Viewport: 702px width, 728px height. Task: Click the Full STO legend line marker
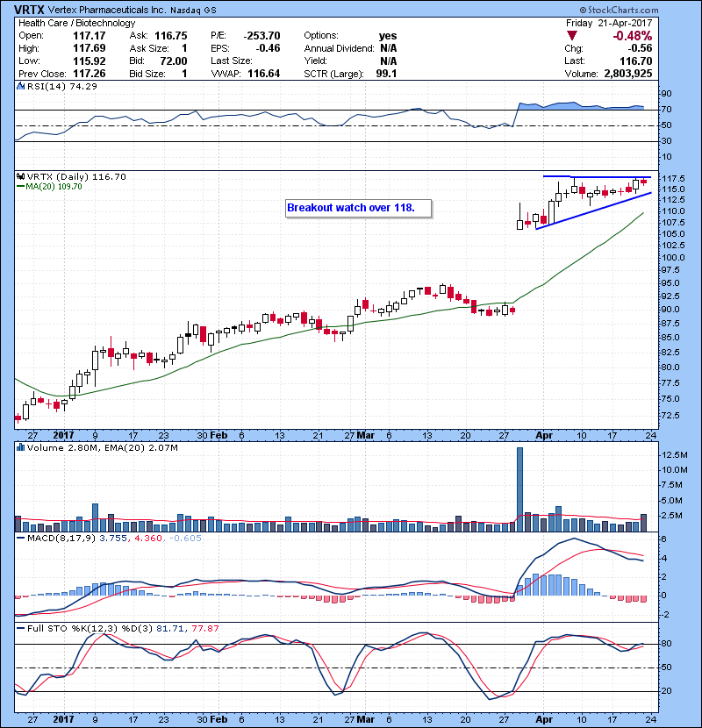coord(20,628)
